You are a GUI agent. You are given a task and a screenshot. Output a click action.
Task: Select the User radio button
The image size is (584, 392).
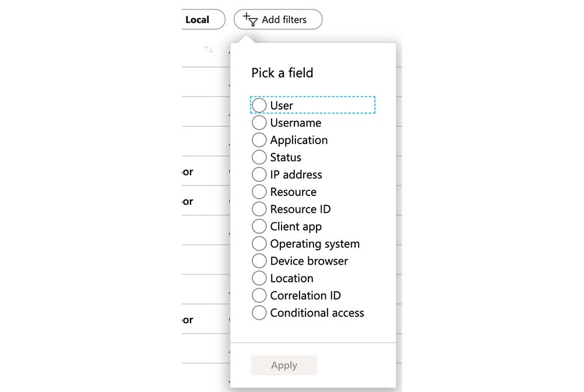tap(259, 106)
